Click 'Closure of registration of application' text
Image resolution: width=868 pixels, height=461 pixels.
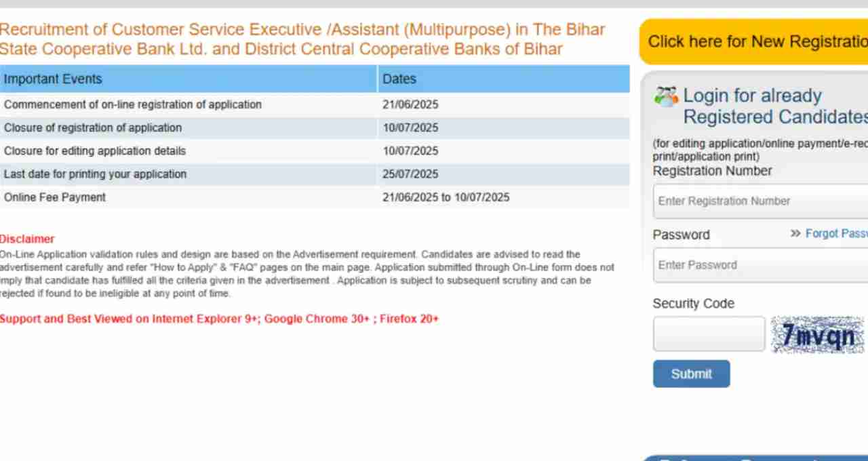click(x=93, y=127)
